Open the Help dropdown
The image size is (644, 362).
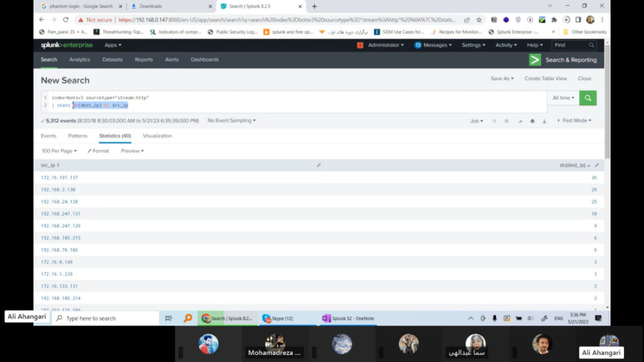coord(535,45)
